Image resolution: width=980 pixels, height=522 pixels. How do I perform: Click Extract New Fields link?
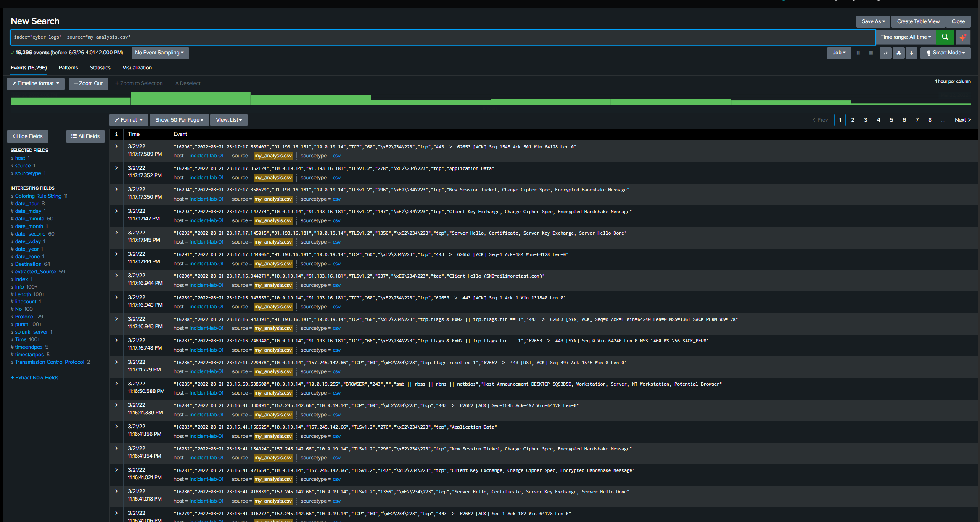click(x=34, y=378)
